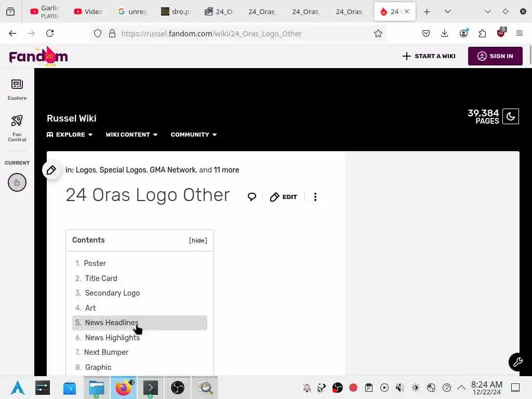
Task: Open Explore in Fandom sidebar
Action: pyautogui.click(x=17, y=89)
